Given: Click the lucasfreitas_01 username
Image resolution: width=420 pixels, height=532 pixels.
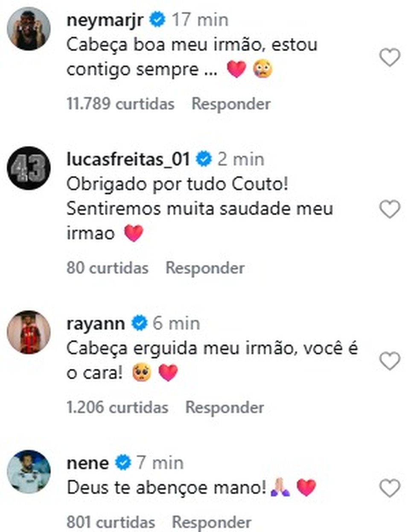Looking at the screenshot, I should pos(128,159).
